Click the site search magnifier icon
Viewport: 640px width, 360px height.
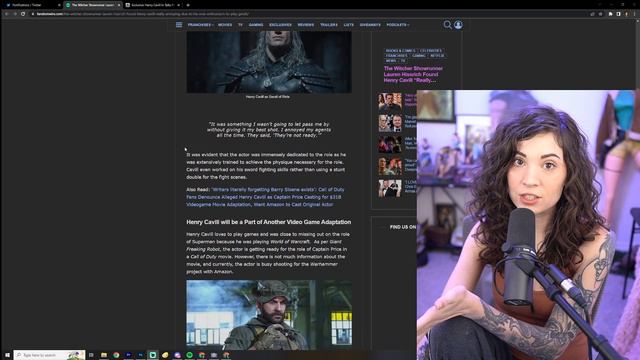[x=447, y=25]
